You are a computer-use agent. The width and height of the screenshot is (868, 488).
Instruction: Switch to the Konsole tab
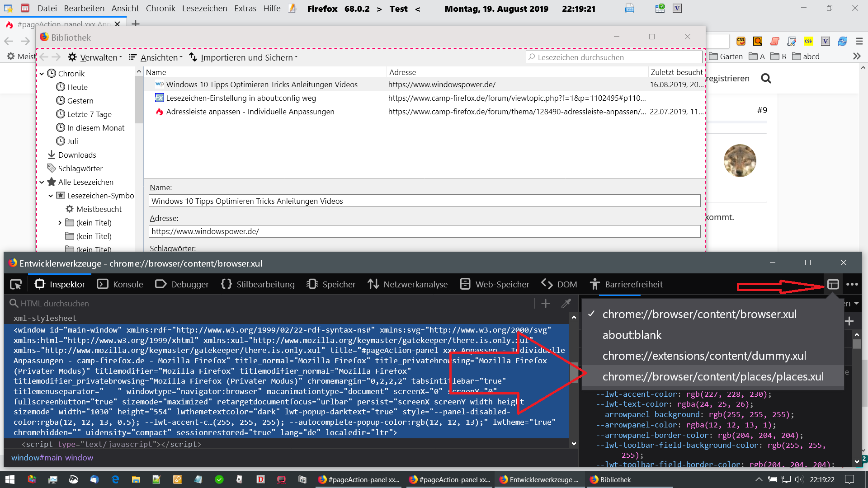click(120, 284)
